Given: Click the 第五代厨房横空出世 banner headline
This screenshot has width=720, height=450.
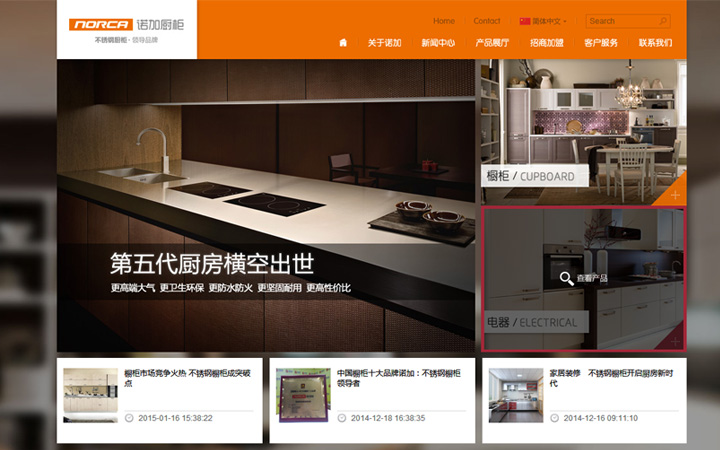Looking at the screenshot, I should coord(212,264).
